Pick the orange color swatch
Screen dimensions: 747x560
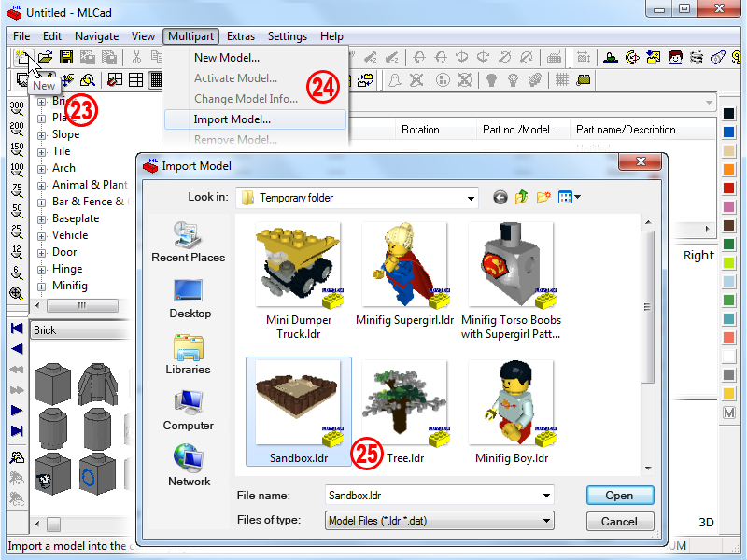click(x=729, y=170)
